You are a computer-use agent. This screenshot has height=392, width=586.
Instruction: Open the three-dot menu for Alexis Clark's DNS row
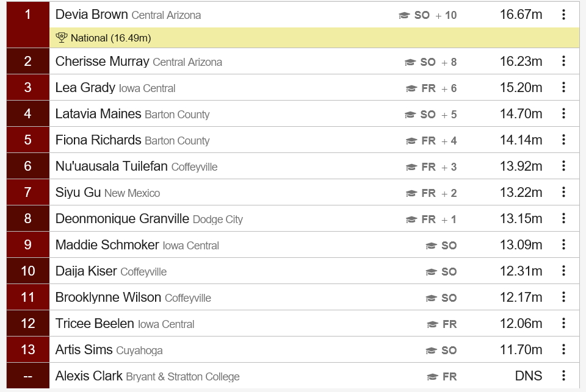point(563,376)
